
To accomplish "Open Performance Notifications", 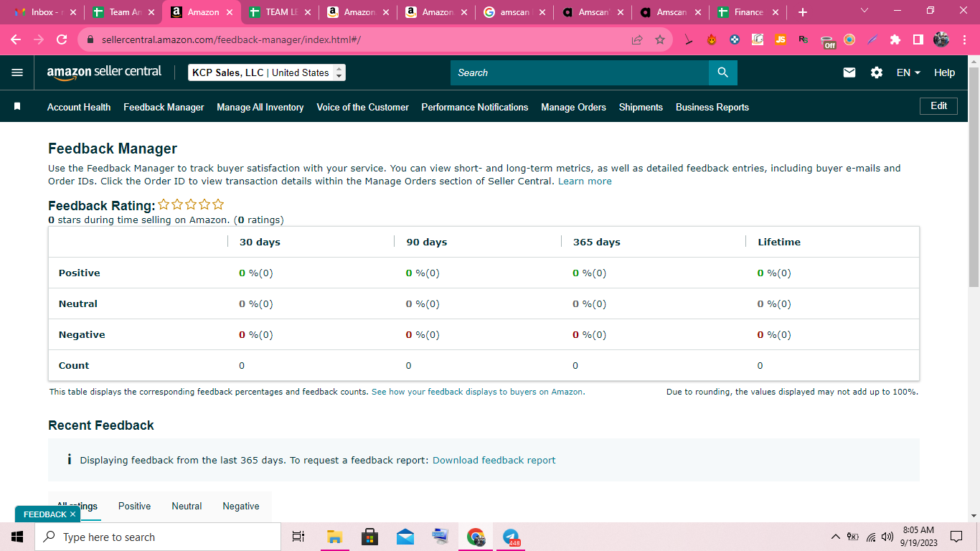I will pos(475,107).
